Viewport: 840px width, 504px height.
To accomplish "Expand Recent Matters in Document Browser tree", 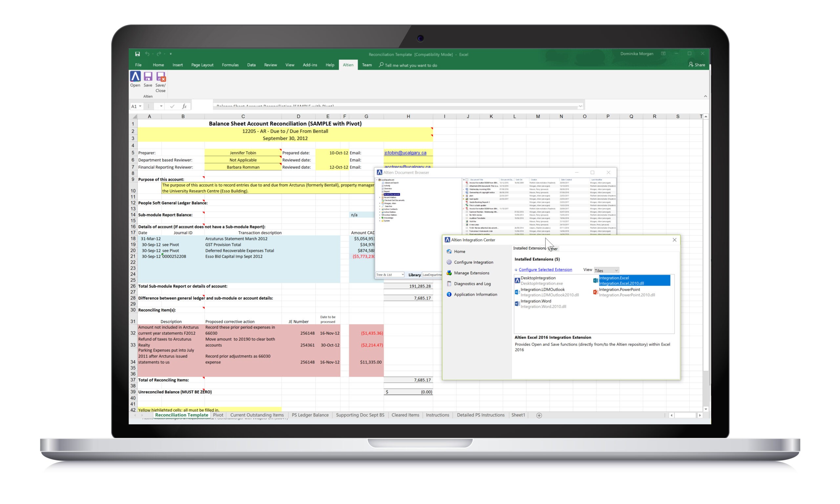I will tap(380, 197).
